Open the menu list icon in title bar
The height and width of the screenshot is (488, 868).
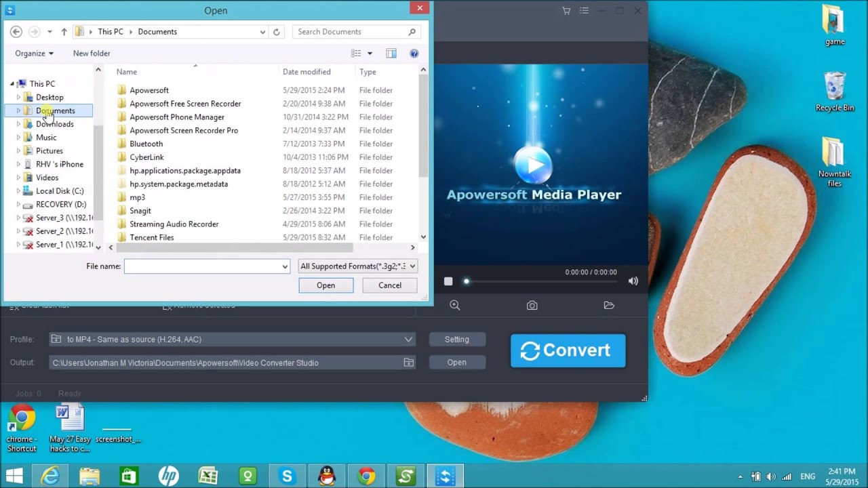coord(584,11)
